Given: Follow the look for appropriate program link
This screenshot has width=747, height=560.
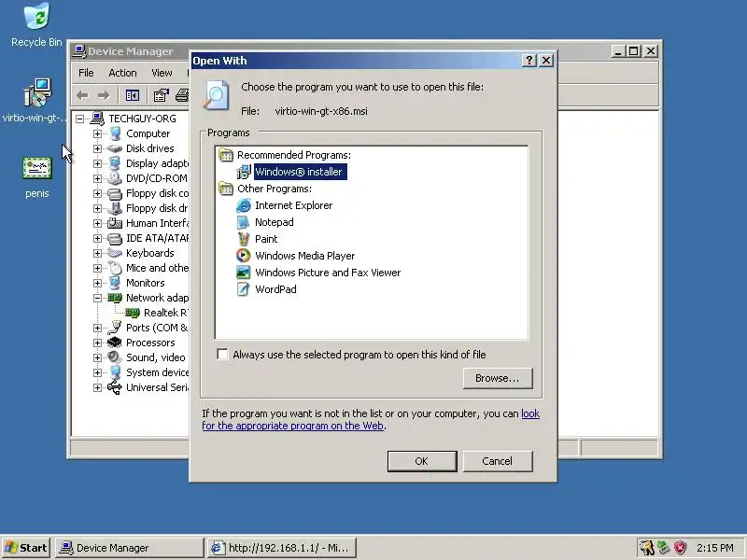Looking at the screenshot, I should [293, 426].
